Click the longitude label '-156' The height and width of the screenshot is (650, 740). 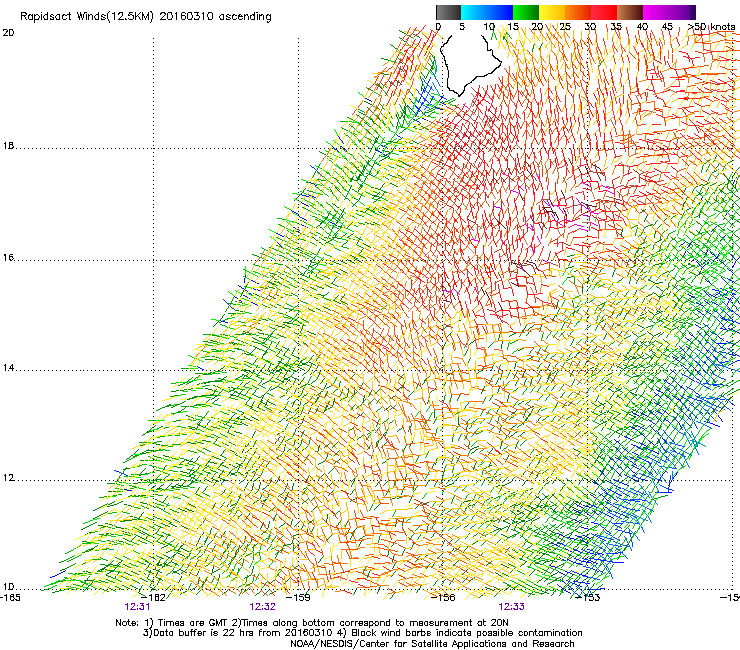[444, 598]
